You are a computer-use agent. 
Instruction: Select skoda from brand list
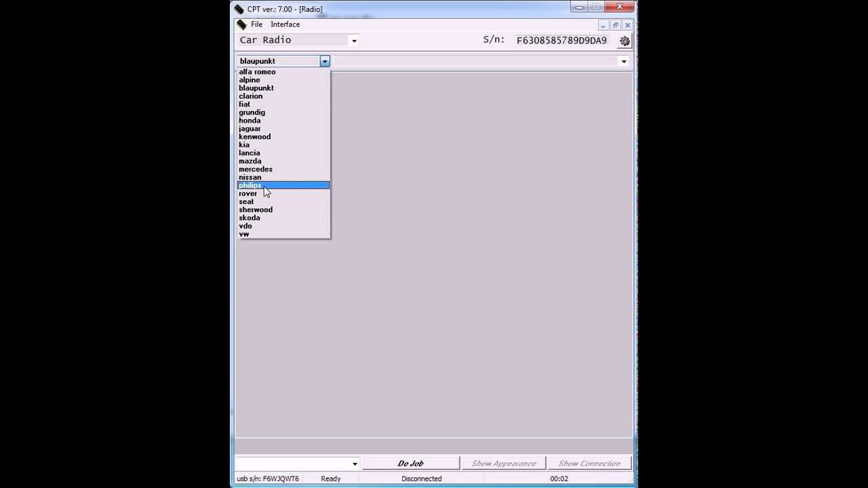click(x=283, y=218)
